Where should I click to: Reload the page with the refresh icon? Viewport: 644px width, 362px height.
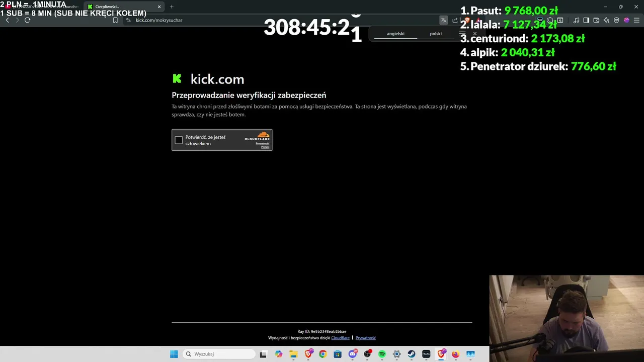tap(27, 20)
